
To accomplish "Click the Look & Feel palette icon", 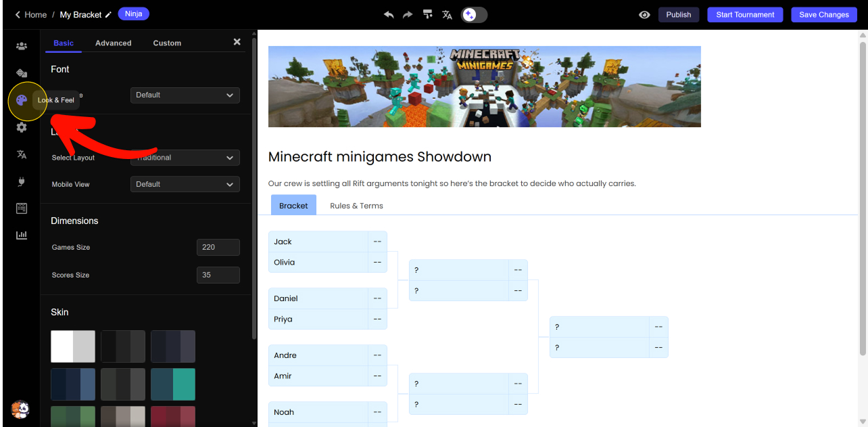I will pyautogui.click(x=22, y=100).
